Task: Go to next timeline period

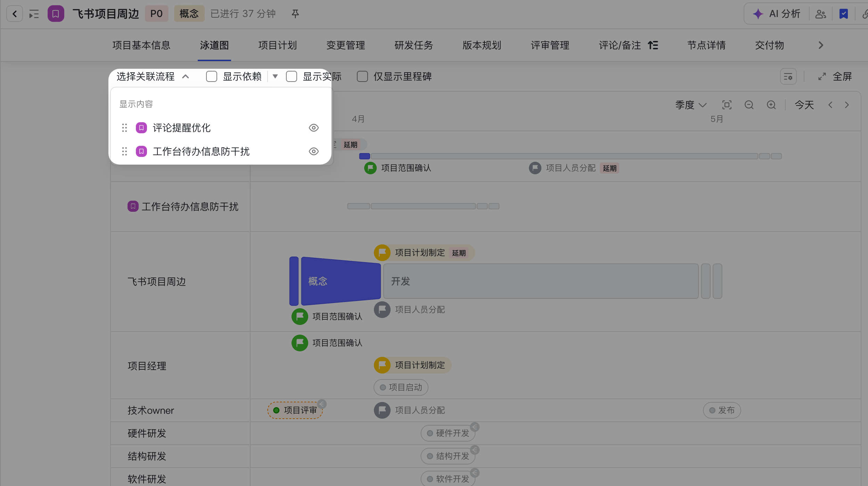Action: pyautogui.click(x=847, y=105)
